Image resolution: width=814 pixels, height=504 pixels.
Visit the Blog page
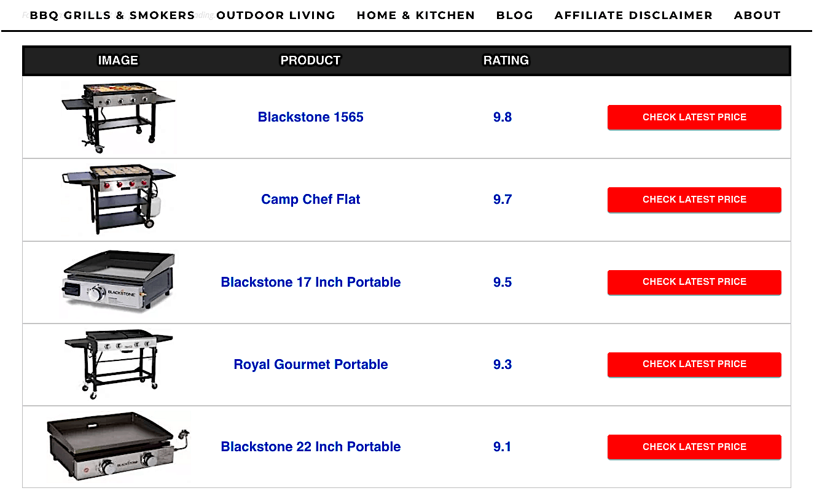click(515, 15)
